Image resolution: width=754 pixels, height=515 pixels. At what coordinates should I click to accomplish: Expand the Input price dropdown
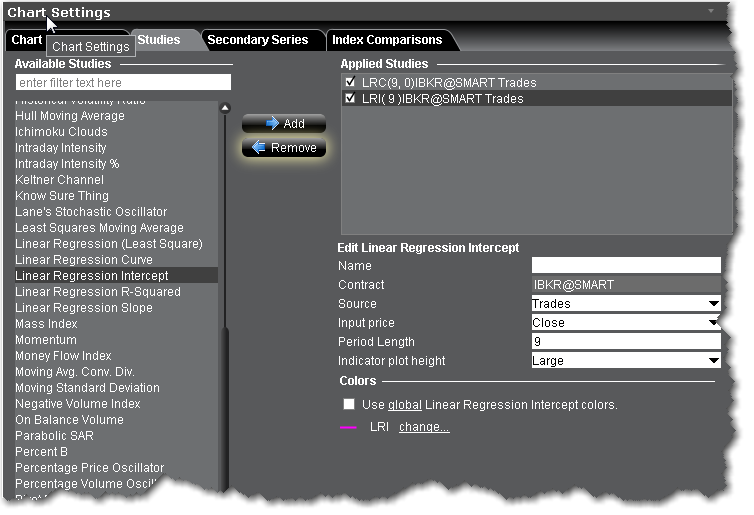tap(713, 323)
